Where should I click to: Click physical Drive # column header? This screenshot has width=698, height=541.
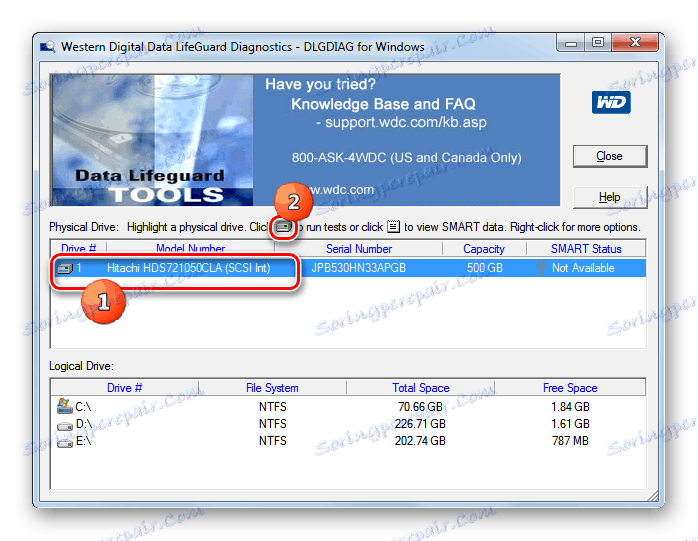79,248
